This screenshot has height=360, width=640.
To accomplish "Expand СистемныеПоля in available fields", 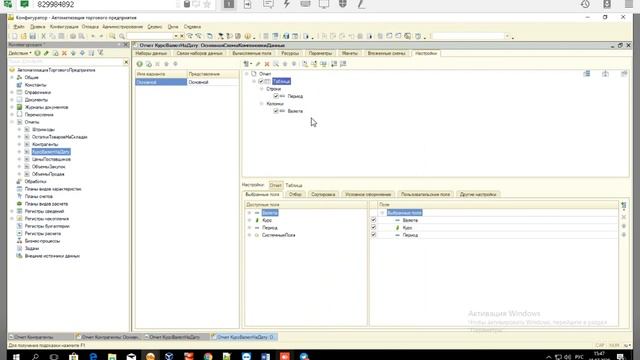I will 249,235.
